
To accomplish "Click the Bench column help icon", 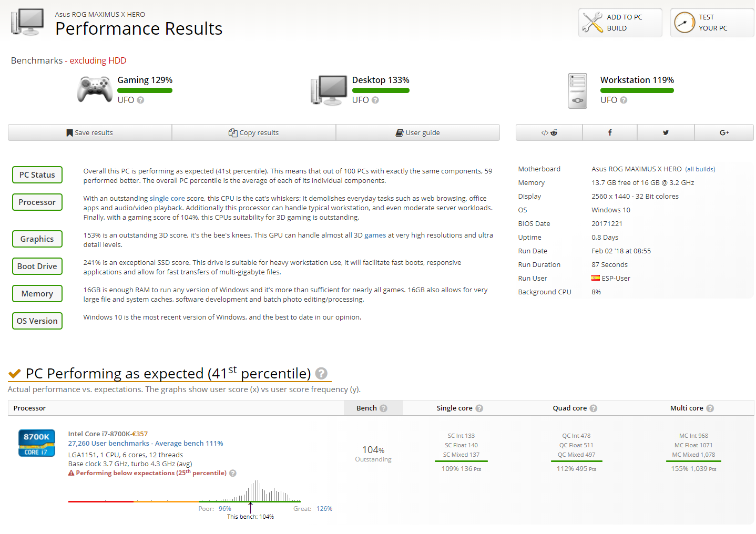I will click(383, 408).
